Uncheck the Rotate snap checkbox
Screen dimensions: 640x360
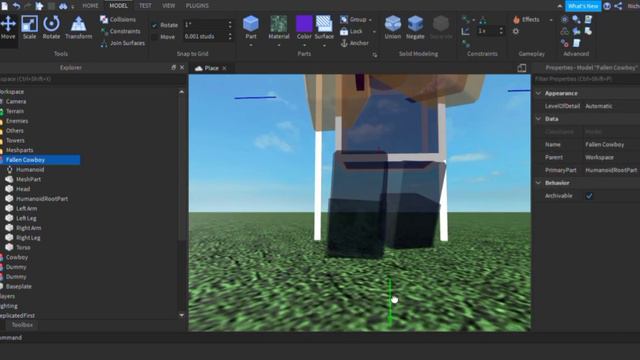(x=155, y=25)
